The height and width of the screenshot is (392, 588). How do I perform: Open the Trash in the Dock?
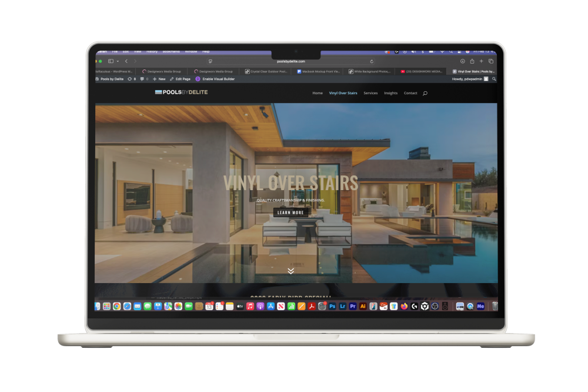click(495, 306)
